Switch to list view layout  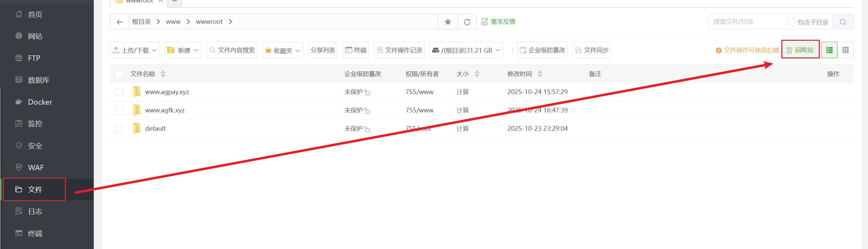tap(829, 50)
